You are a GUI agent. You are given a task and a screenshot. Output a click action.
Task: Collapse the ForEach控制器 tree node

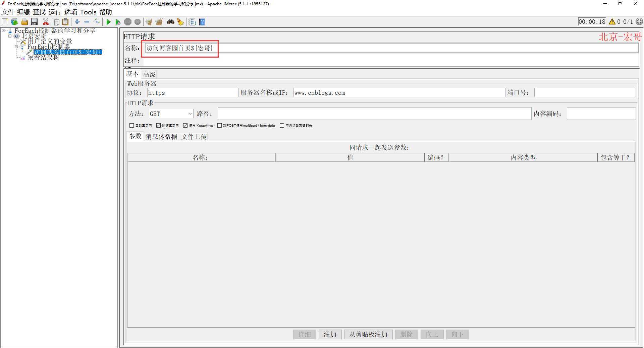point(16,47)
